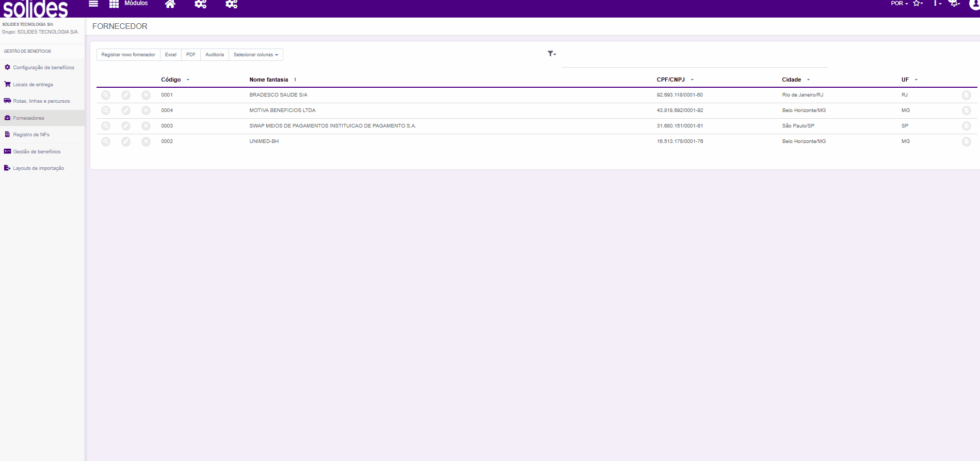The width and height of the screenshot is (980, 461).
Task: Click São Paulo/SP city cell
Action: click(x=798, y=126)
